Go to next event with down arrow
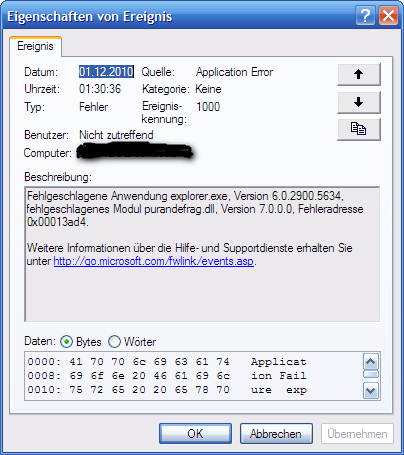This screenshot has height=455, width=404. pos(359,102)
